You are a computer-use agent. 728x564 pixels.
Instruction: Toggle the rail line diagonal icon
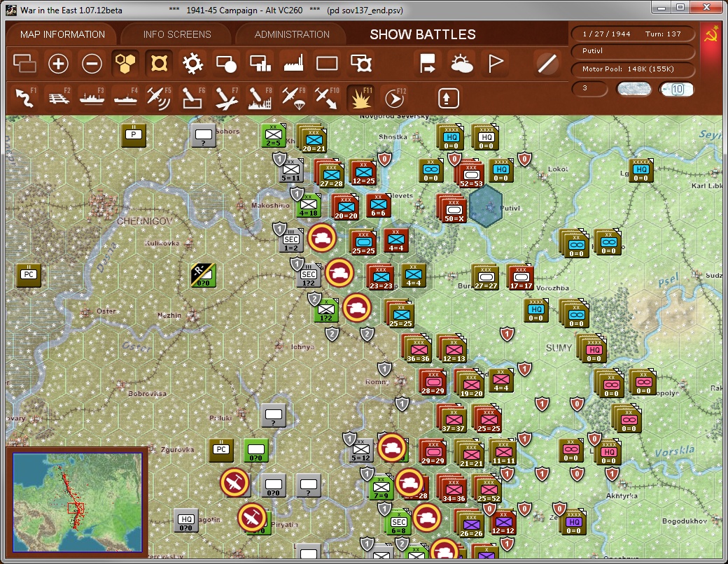click(x=547, y=63)
